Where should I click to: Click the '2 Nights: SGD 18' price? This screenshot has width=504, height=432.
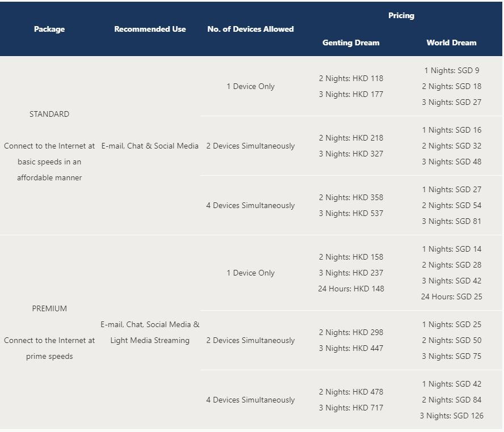(452, 86)
